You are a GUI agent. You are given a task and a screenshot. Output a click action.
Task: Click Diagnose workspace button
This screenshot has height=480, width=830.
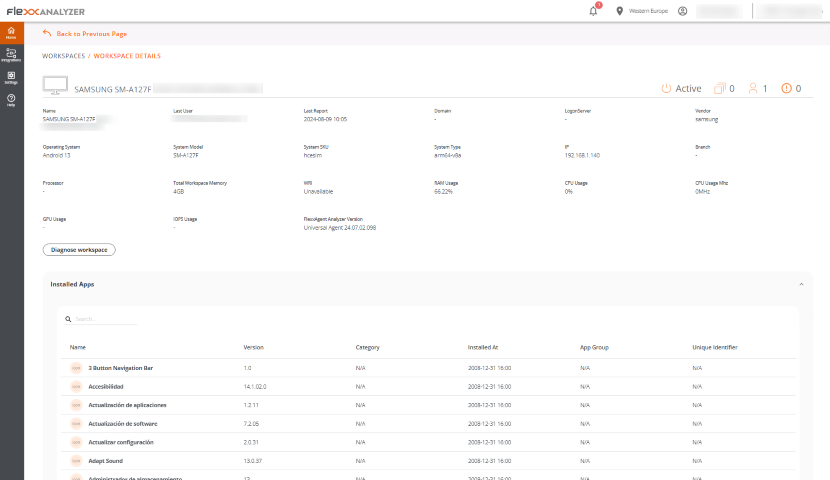[x=79, y=250]
